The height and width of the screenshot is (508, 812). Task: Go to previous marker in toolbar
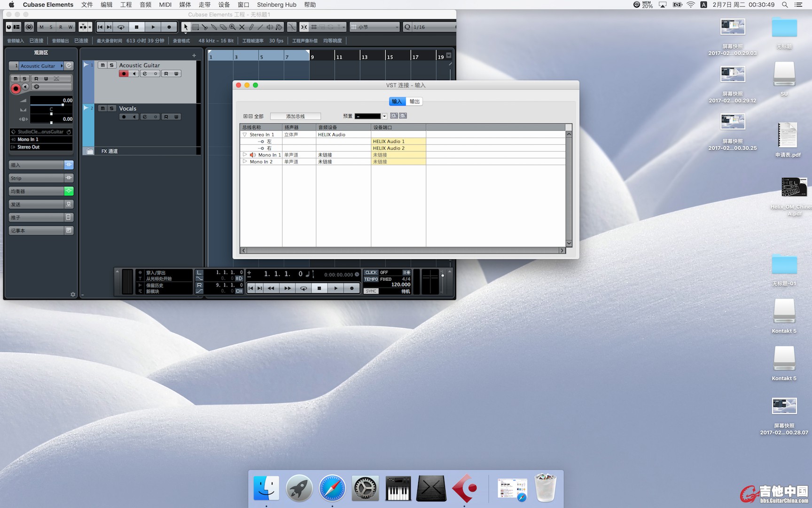(x=100, y=27)
